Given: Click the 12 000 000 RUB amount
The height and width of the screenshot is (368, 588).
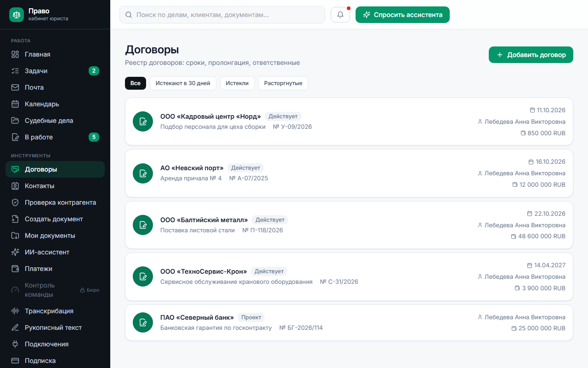Looking at the screenshot, I should tap(543, 184).
